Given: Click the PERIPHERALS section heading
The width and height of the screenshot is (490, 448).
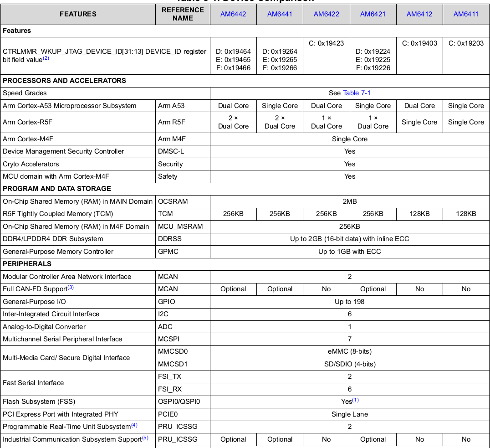Looking at the screenshot, I should (x=27, y=264).
